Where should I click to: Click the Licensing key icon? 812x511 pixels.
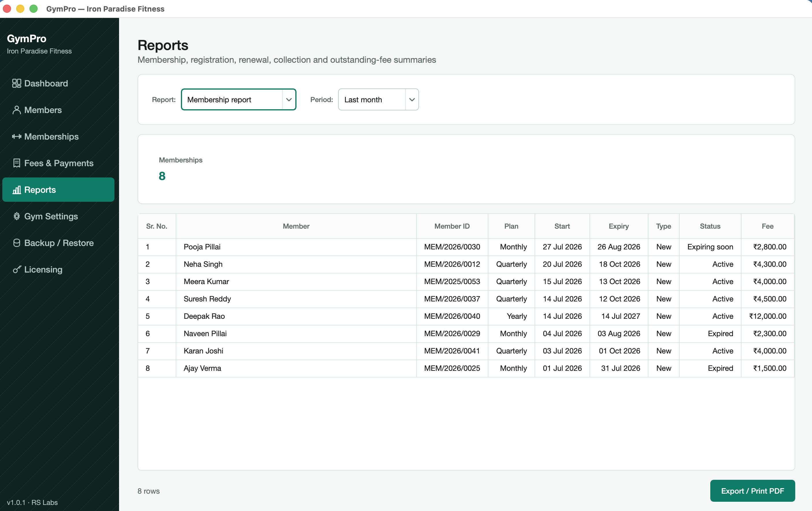coord(16,269)
